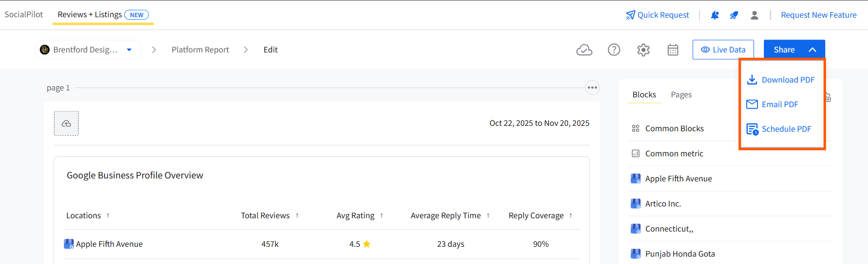Screen dimensions: 868x264
Task: Click the Artico Inc. store icon
Action: [636, 204]
